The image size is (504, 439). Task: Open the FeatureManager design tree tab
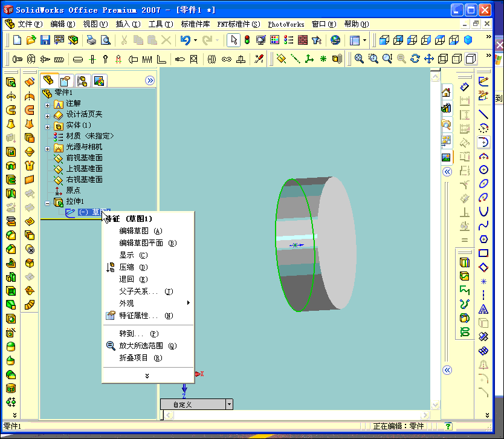[x=49, y=80]
